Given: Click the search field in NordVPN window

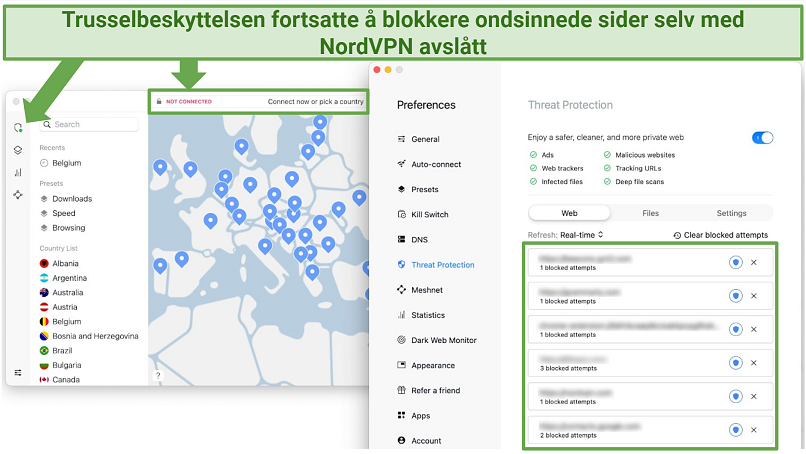Looking at the screenshot, I should coord(90,124).
